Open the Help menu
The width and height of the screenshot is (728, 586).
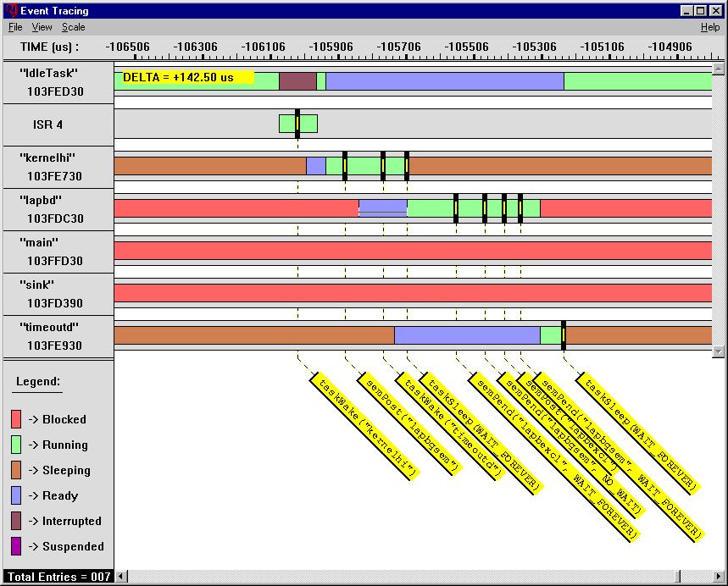coord(709,27)
